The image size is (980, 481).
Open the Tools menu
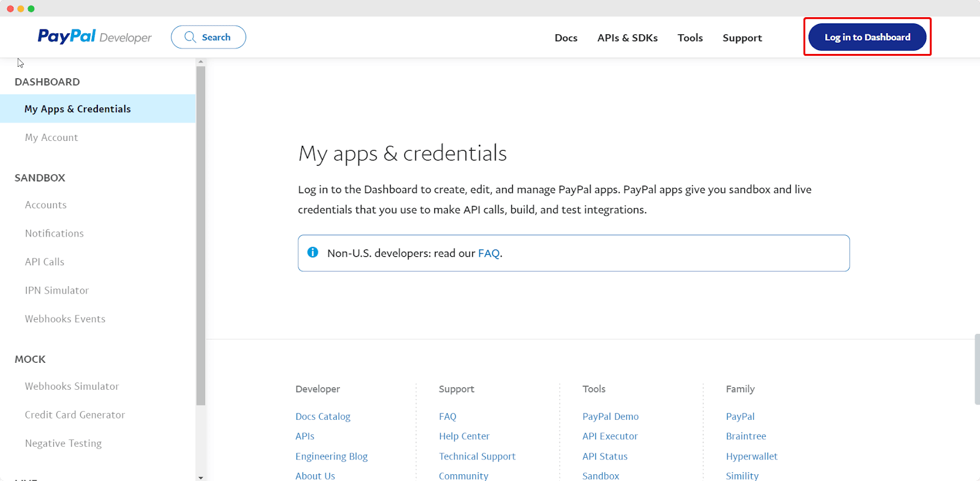690,38
